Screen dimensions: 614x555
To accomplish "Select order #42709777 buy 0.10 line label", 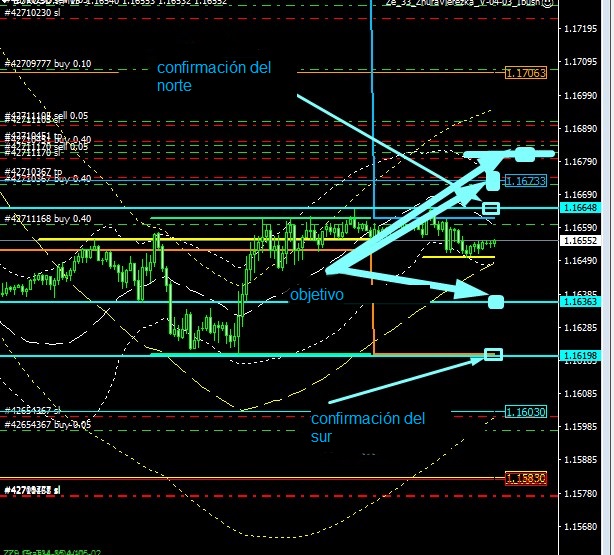I will [x=48, y=64].
